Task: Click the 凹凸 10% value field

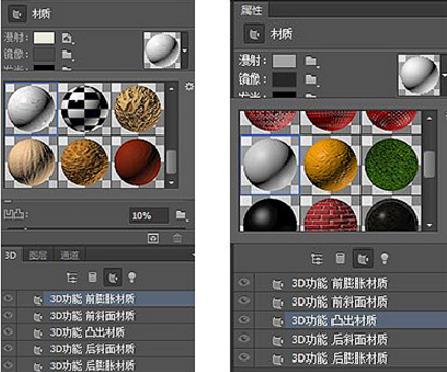Action: pyautogui.click(x=149, y=216)
